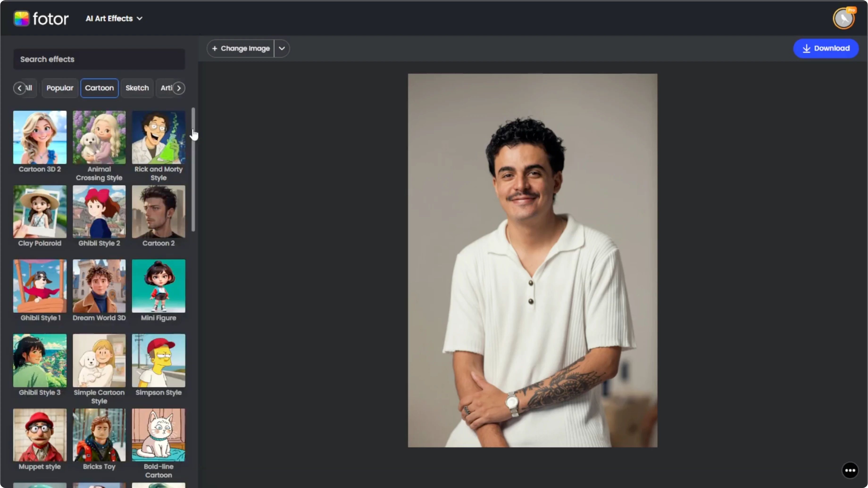
Task: Open the AI Art Effects dropdown
Action: 114,19
